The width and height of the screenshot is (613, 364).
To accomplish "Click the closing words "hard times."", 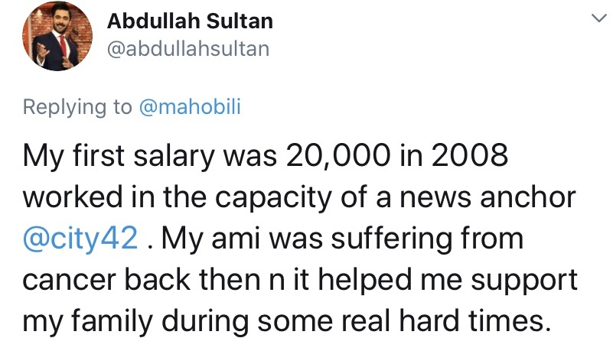I will click(474, 321).
